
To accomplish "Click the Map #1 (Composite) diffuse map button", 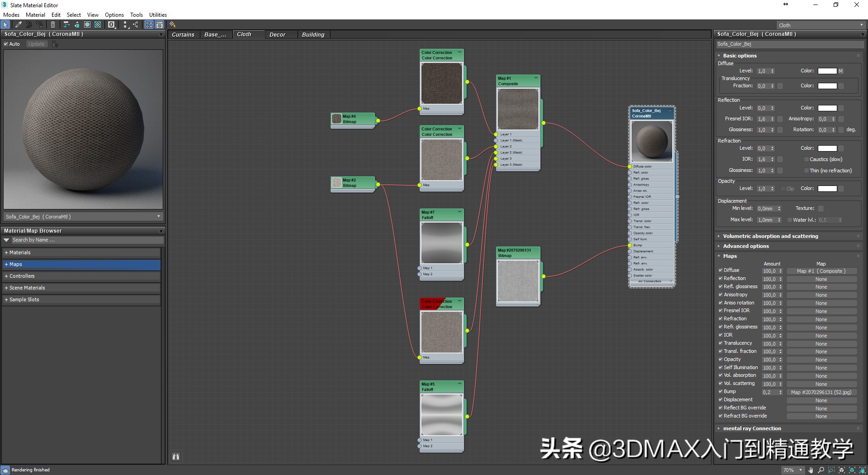I will point(821,271).
